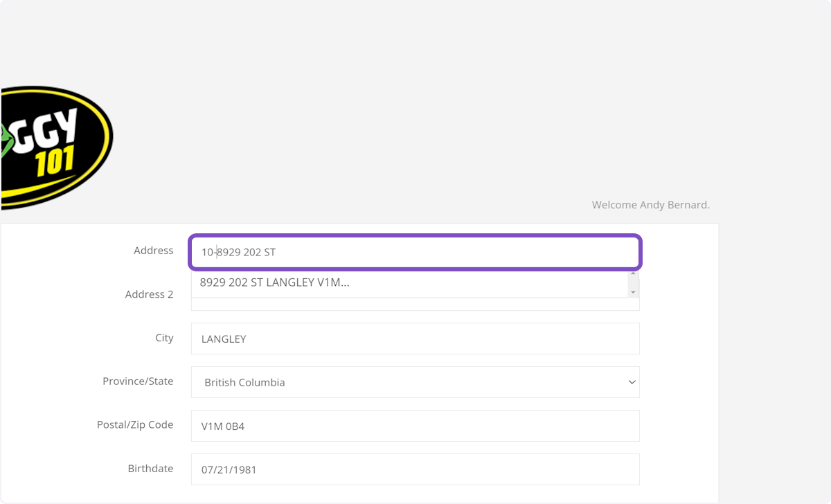The height and width of the screenshot is (504, 831).
Task: Click the City label
Action: [164, 338]
